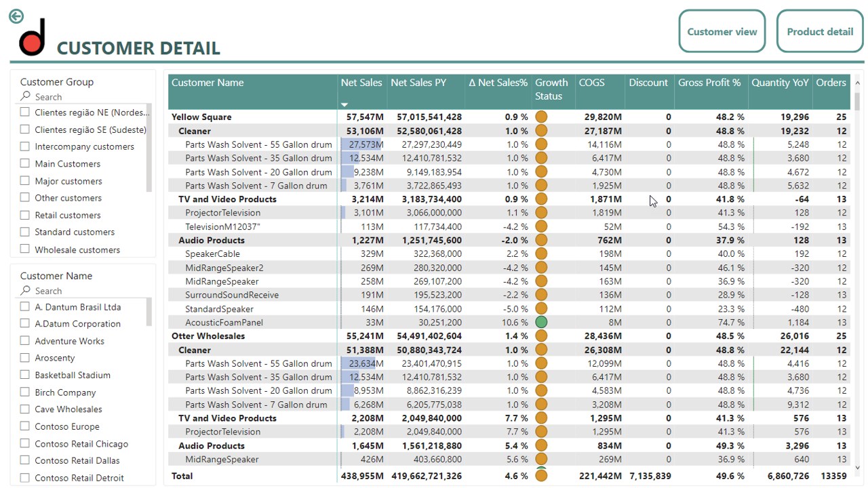The height and width of the screenshot is (488, 868).
Task: Click the growth status circle for SpeakerCable
Action: tap(541, 253)
